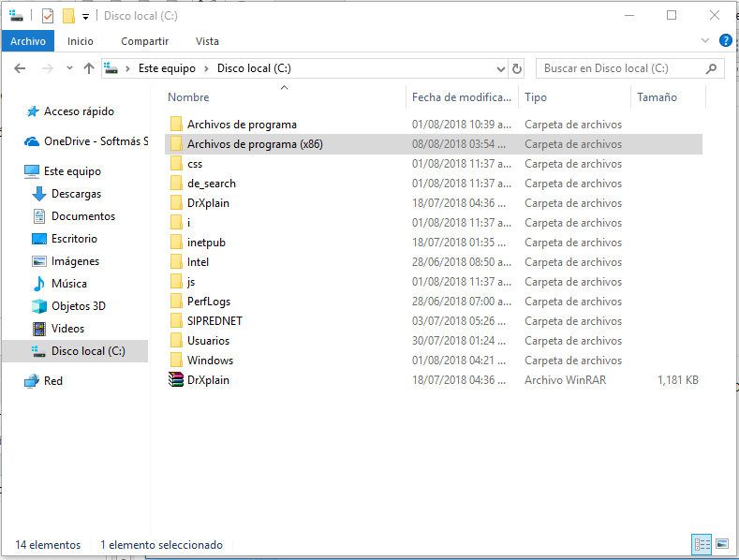Sort by the Fecha de modificación column
Screen dimensions: 739x560
pos(462,97)
